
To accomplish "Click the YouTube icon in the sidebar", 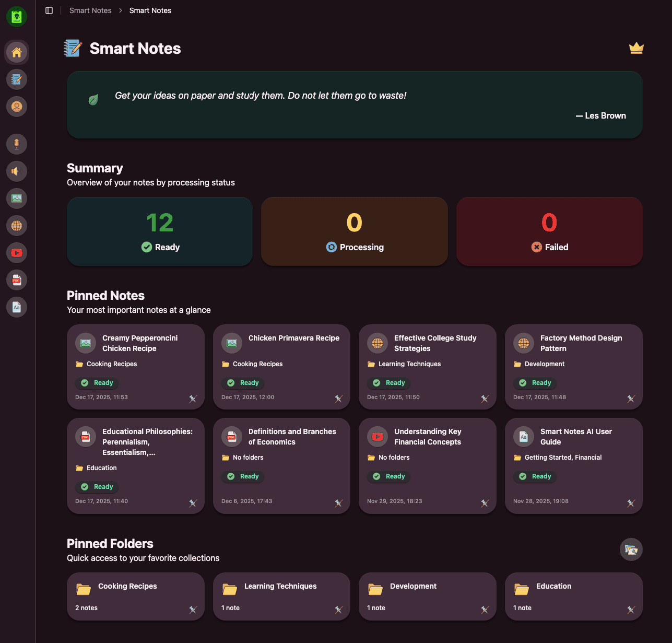I will [17, 253].
